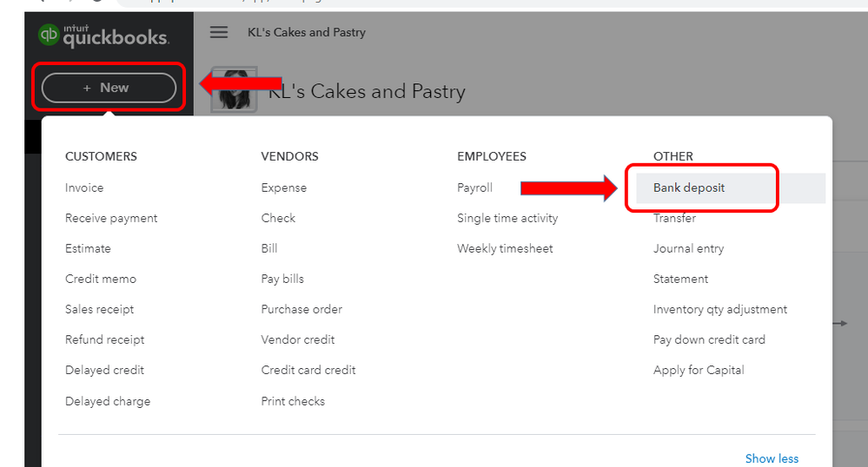The width and height of the screenshot is (868, 467).
Task: Open Payroll under Employees
Action: (x=474, y=187)
